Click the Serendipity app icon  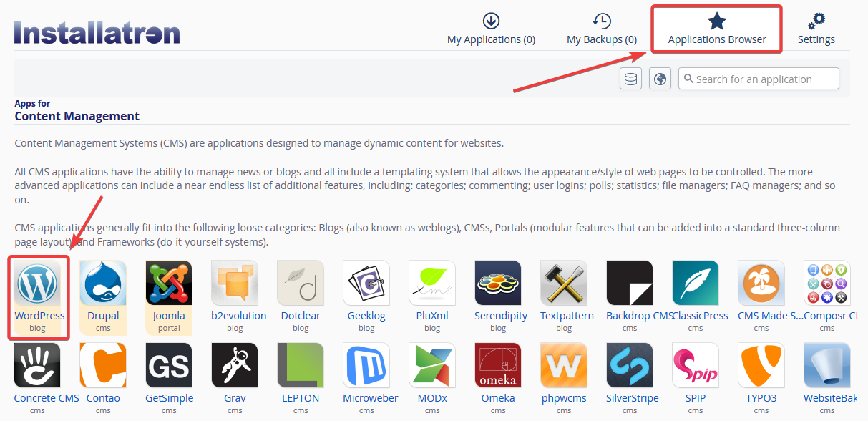[x=498, y=283]
